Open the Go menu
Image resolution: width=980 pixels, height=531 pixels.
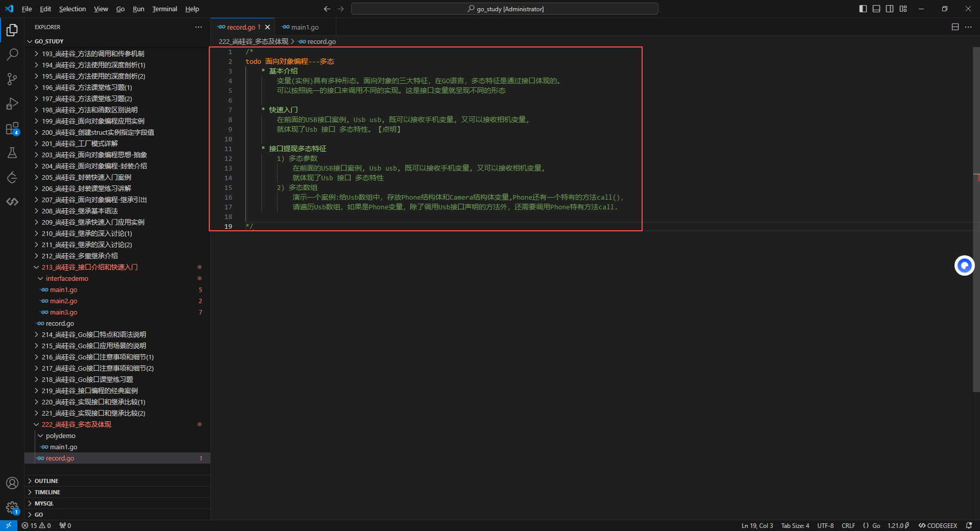120,9
